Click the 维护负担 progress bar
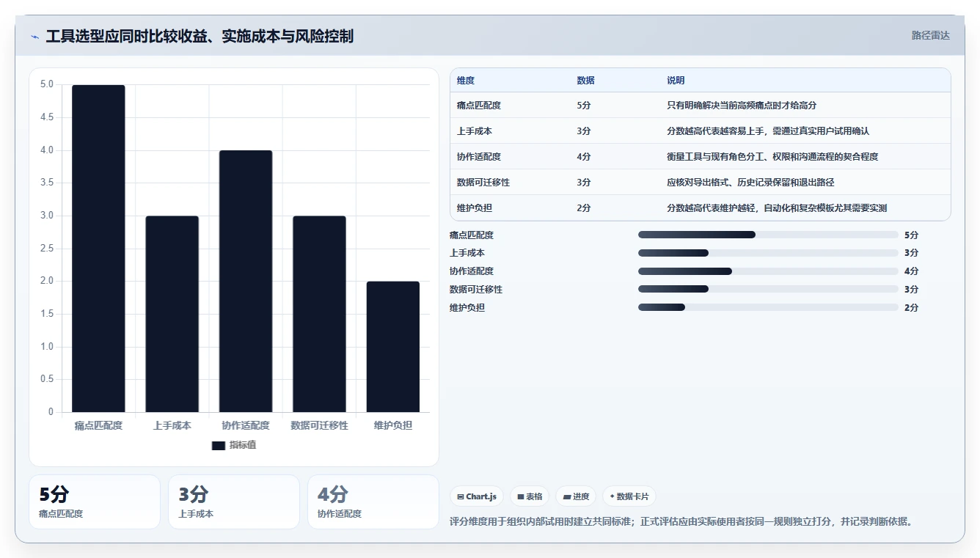 [768, 308]
